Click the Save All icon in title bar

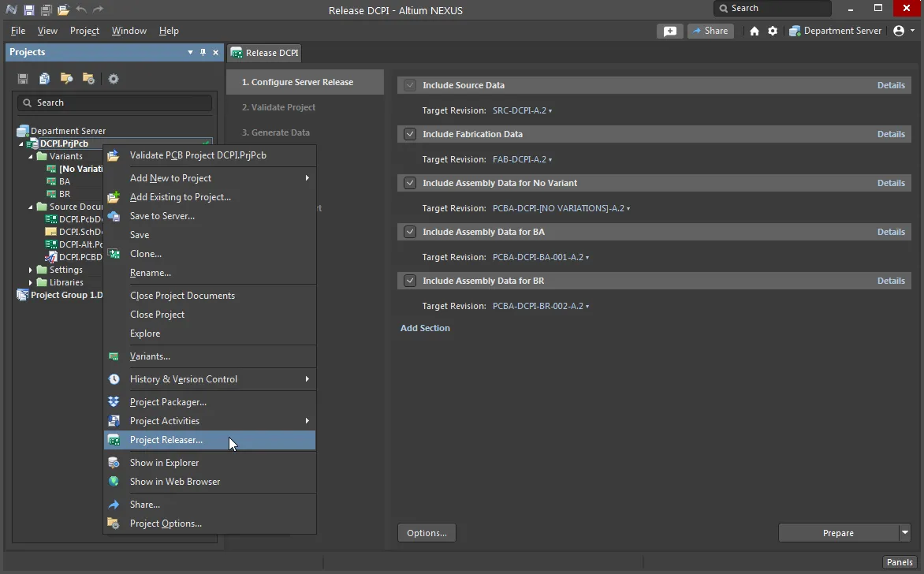click(x=46, y=9)
